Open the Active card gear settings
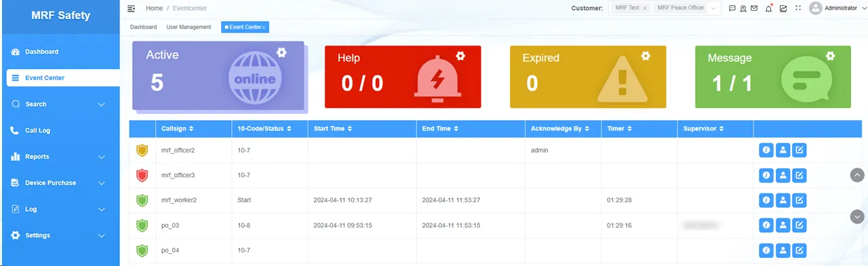This screenshot has height=266, width=868. (281, 52)
